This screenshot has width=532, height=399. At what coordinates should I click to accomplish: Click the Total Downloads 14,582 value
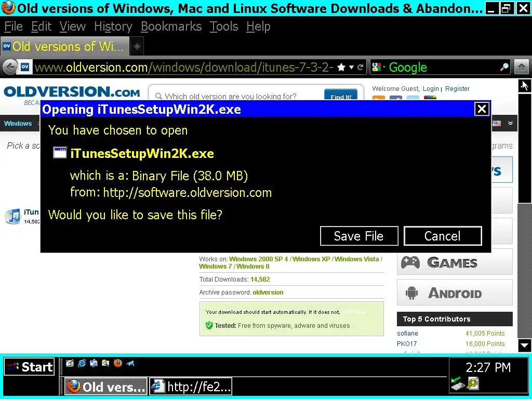tap(260, 279)
